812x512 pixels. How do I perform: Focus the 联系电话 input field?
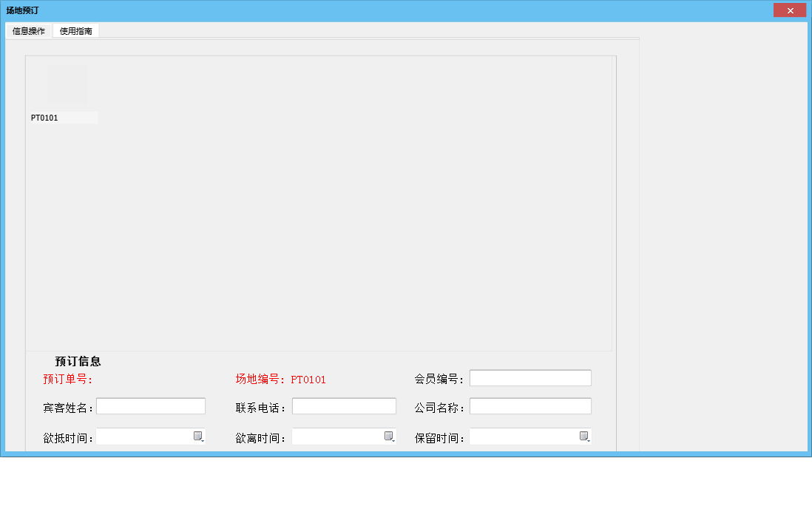point(344,406)
